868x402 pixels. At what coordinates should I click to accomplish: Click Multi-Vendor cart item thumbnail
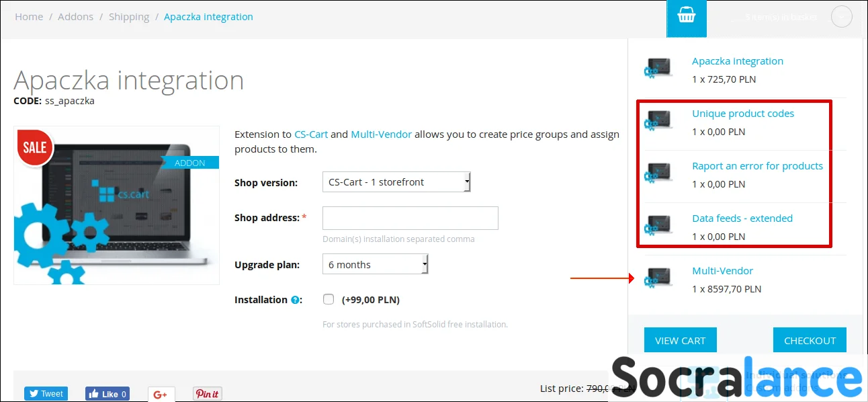(x=656, y=278)
